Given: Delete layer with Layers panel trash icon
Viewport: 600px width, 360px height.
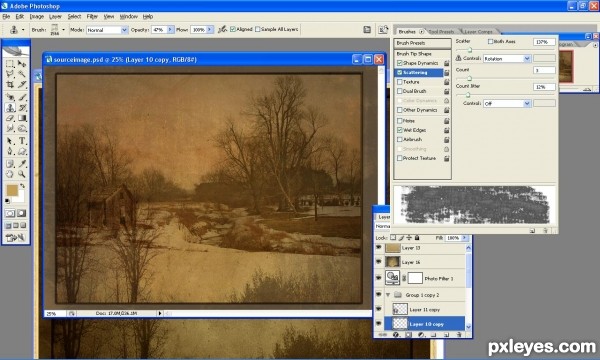Looking at the screenshot, I should [459, 334].
